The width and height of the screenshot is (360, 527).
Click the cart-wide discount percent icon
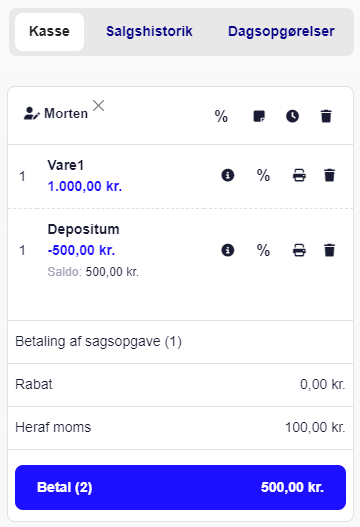click(221, 116)
